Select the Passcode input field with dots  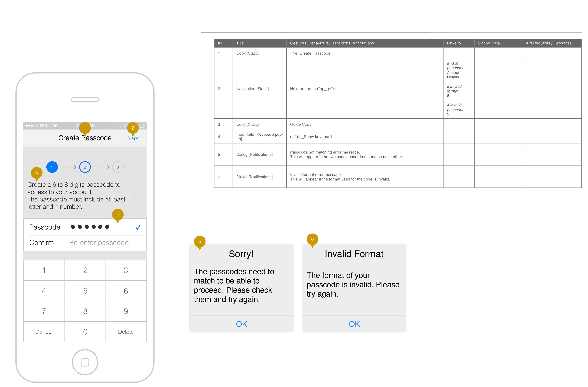pyautogui.click(x=85, y=227)
